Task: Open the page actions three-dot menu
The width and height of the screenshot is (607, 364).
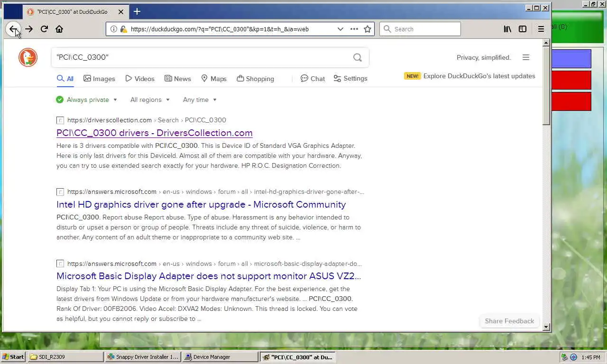Action: [354, 29]
